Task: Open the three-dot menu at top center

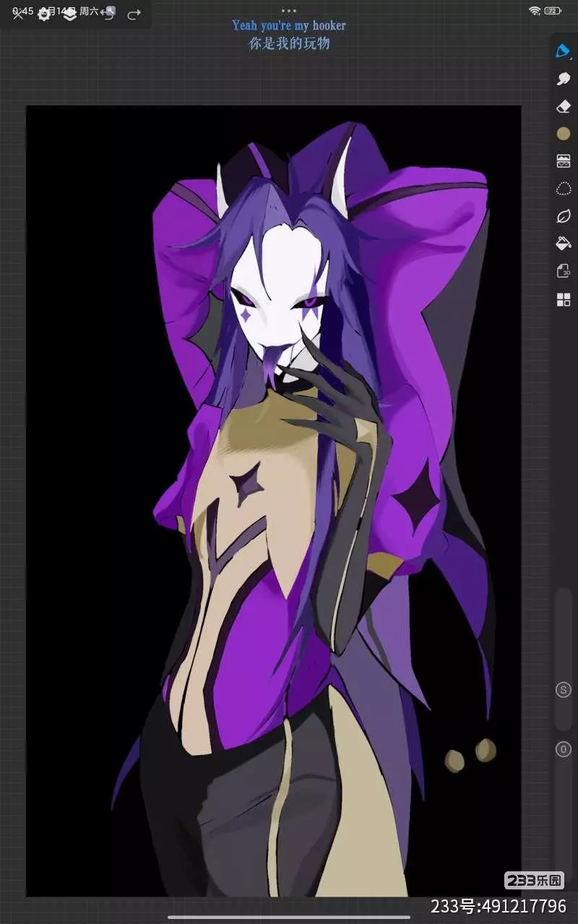Action: (x=289, y=11)
